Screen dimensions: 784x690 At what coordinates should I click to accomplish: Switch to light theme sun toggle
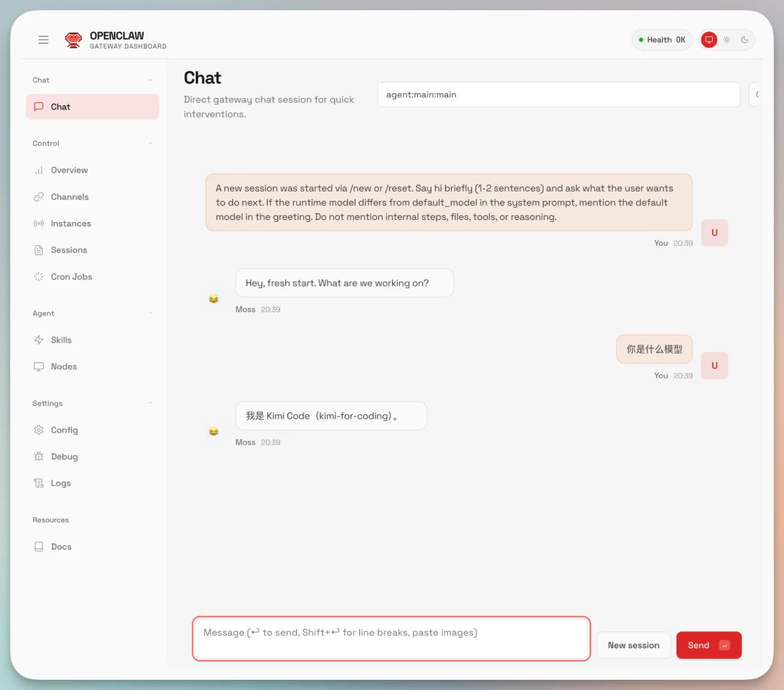(x=727, y=40)
